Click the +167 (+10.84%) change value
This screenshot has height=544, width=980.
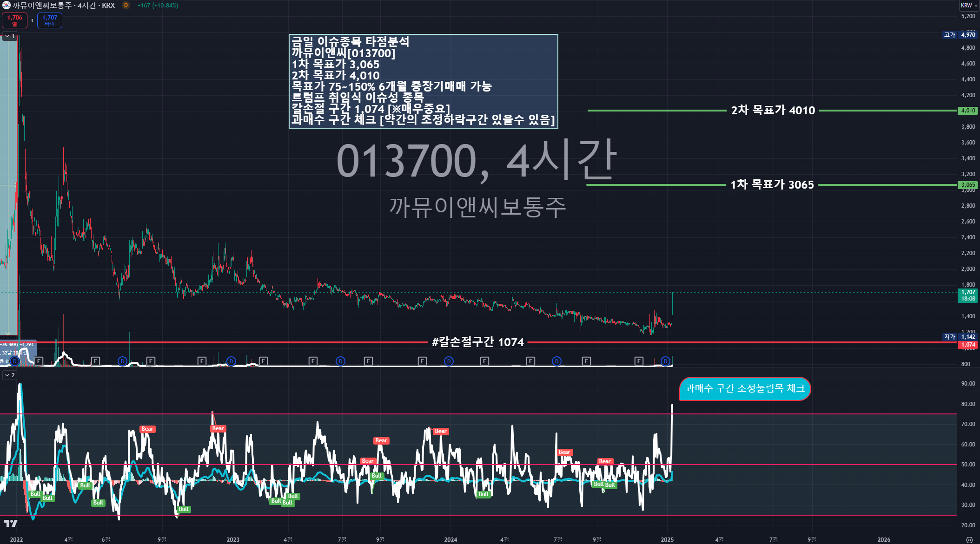pyautogui.click(x=158, y=6)
